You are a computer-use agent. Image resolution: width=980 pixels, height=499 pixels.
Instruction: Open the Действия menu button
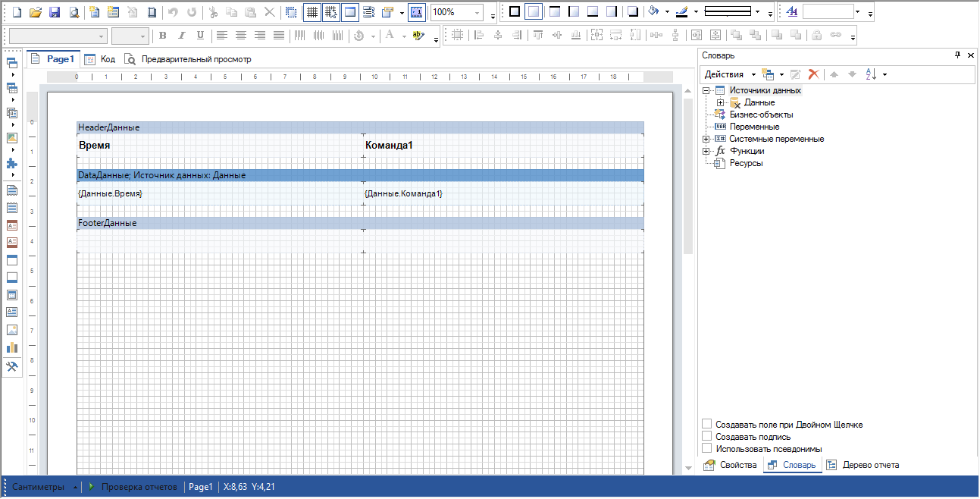click(729, 74)
